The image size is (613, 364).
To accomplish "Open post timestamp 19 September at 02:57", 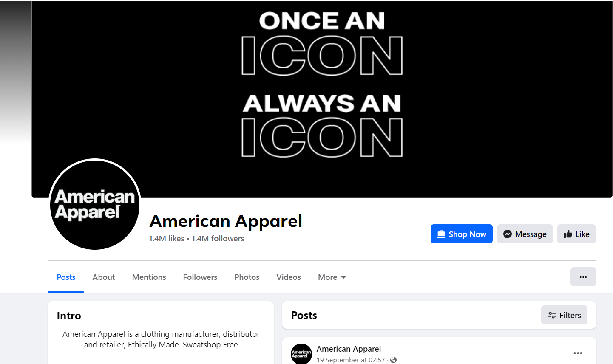I will coord(351,360).
